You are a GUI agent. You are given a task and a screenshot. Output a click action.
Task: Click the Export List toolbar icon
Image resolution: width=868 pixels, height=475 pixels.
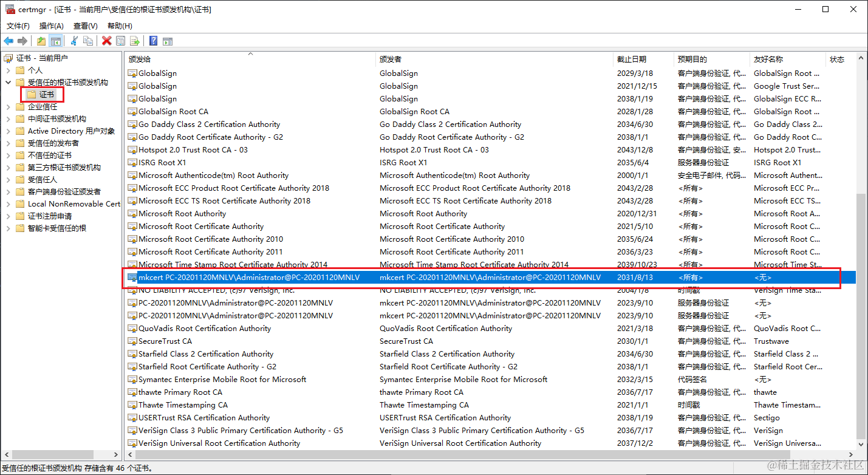tap(135, 41)
